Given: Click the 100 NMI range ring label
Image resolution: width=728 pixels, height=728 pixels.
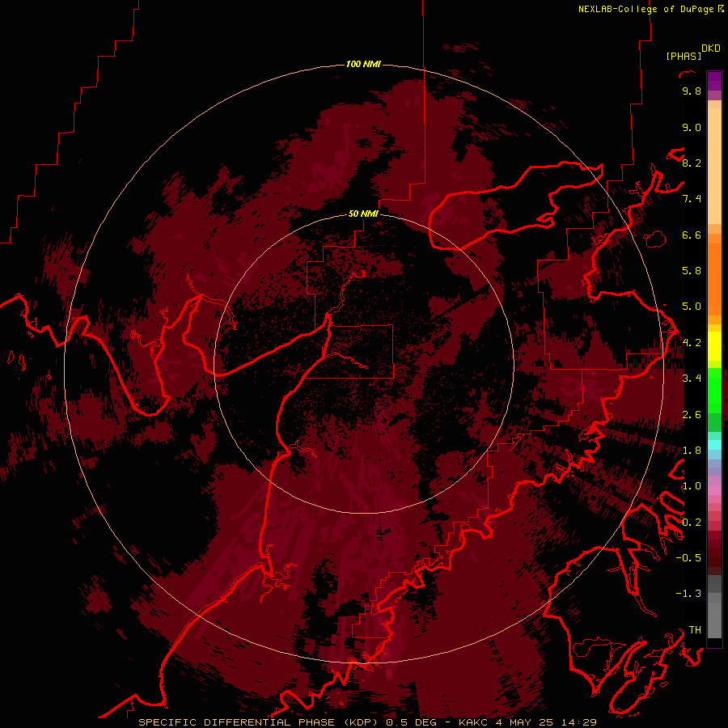Looking at the screenshot, I should [363, 64].
